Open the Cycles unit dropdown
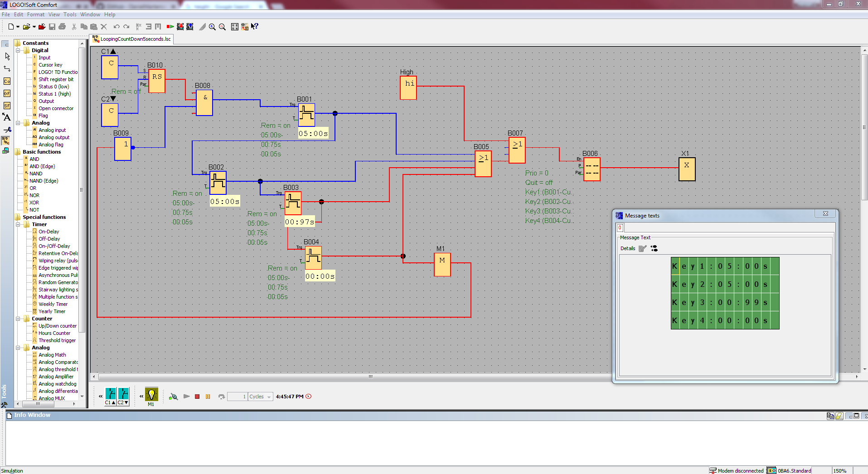The width and height of the screenshot is (868, 474). tap(269, 397)
